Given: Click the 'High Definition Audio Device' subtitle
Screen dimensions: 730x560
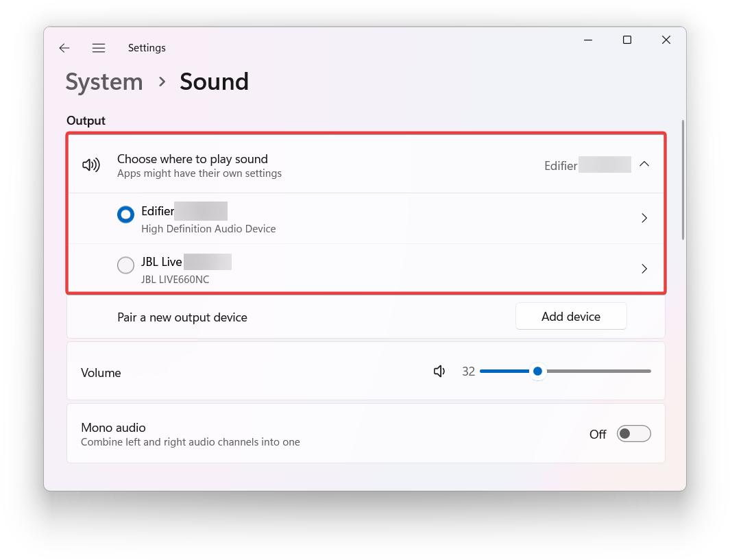Looking at the screenshot, I should point(208,228).
